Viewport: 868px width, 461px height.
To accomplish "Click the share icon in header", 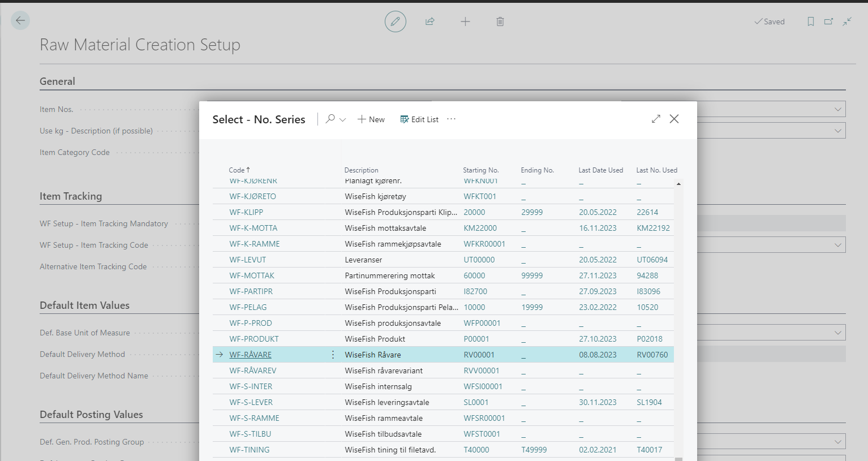I will (430, 21).
